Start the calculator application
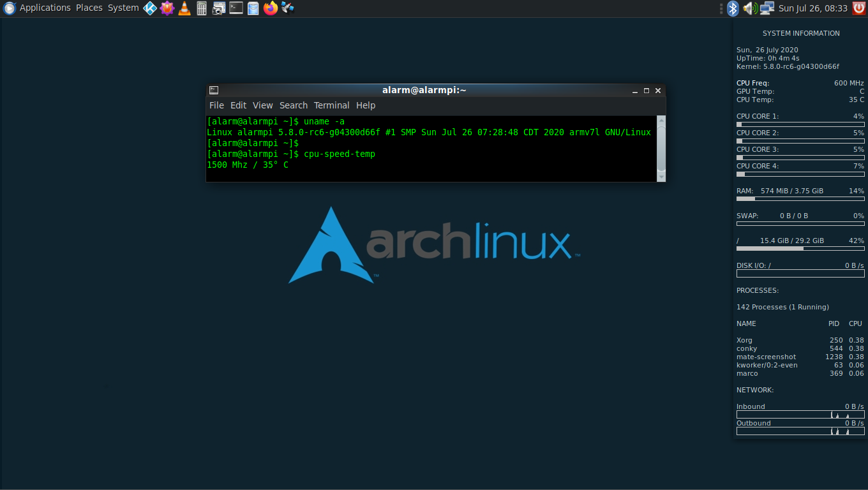The width and height of the screenshot is (868, 490). (x=201, y=8)
